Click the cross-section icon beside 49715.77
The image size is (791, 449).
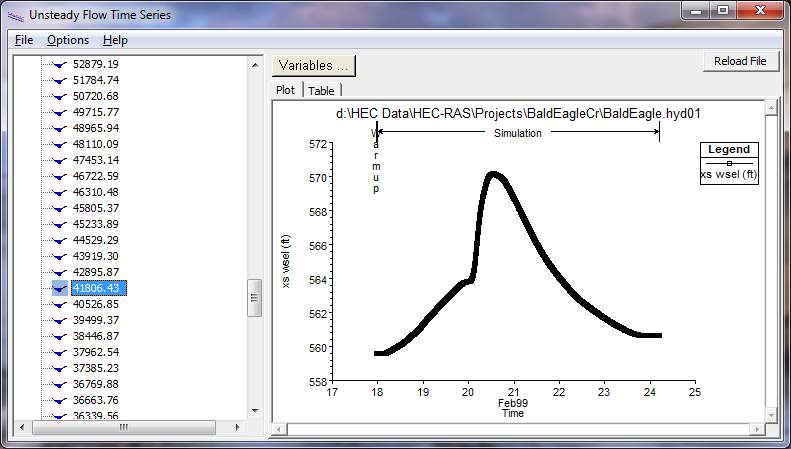[60, 112]
